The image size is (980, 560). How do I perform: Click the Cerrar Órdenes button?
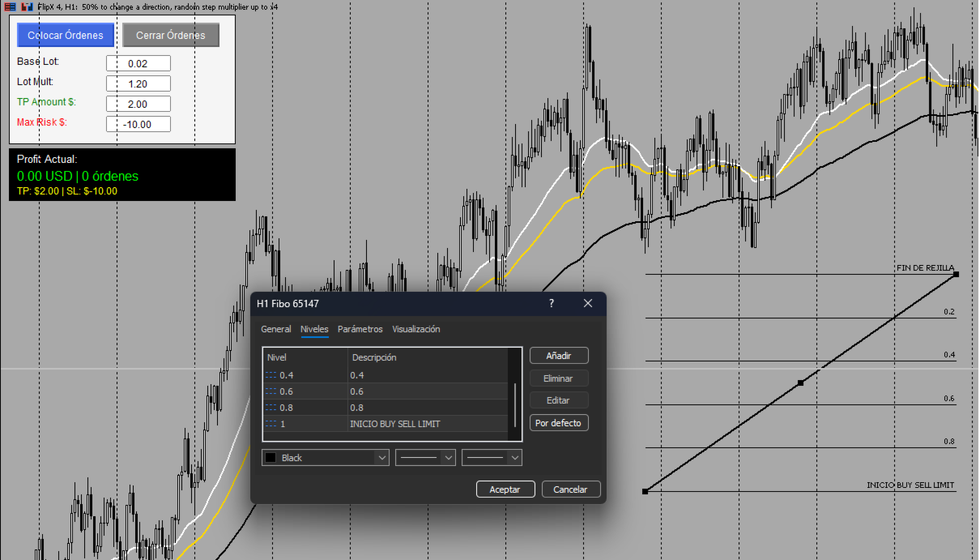pyautogui.click(x=171, y=35)
